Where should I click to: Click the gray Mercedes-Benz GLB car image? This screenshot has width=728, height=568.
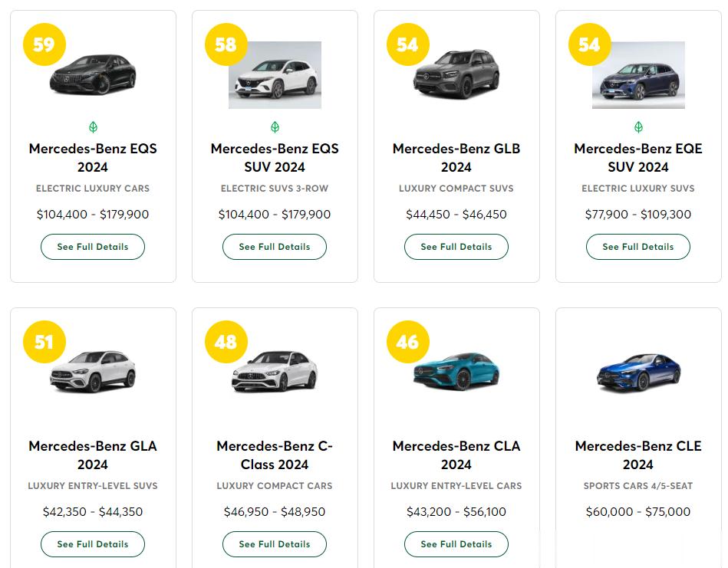pos(456,75)
